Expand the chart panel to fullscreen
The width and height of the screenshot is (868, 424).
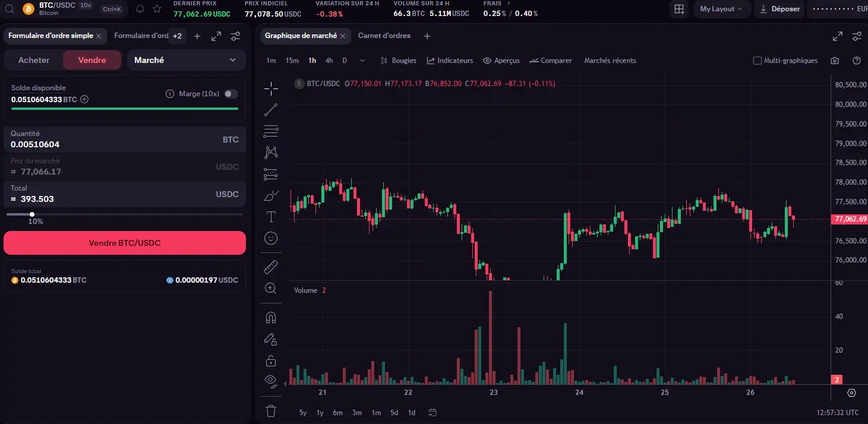click(838, 36)
